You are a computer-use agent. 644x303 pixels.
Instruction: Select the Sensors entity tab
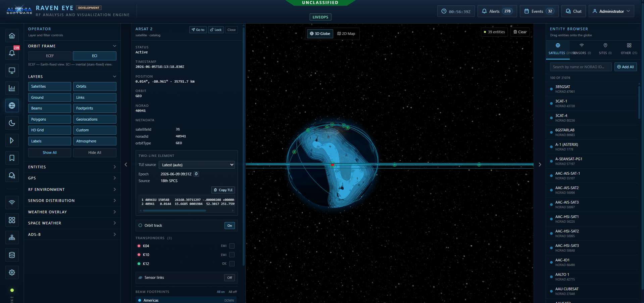[582, 49]
